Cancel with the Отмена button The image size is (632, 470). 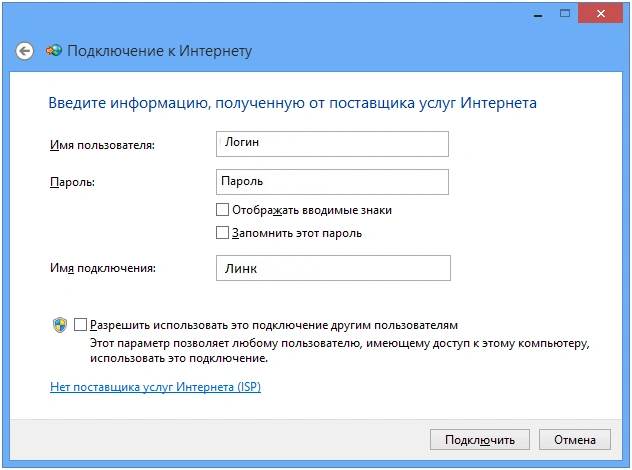[575, 439]
